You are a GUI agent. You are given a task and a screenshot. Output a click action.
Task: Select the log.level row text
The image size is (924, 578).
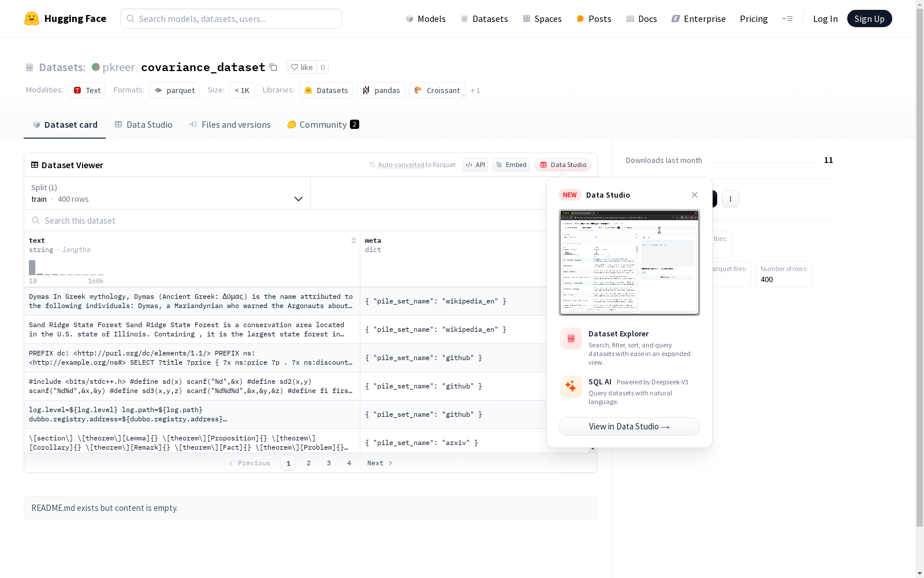pyautogui.click(x=128, y=414)
